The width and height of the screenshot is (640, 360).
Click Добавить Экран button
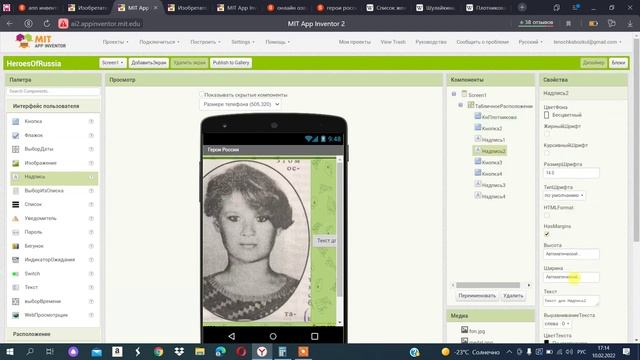click(149, 63)
